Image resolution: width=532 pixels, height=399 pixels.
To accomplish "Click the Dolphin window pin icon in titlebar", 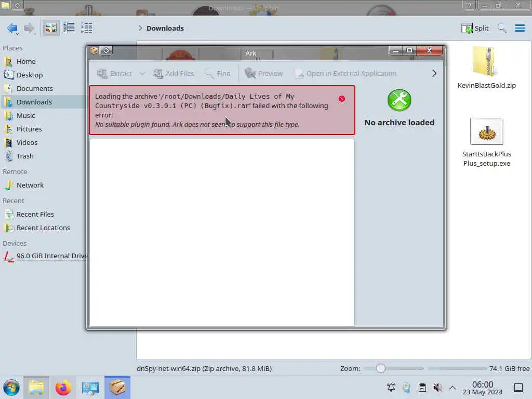I will [17, 5].
